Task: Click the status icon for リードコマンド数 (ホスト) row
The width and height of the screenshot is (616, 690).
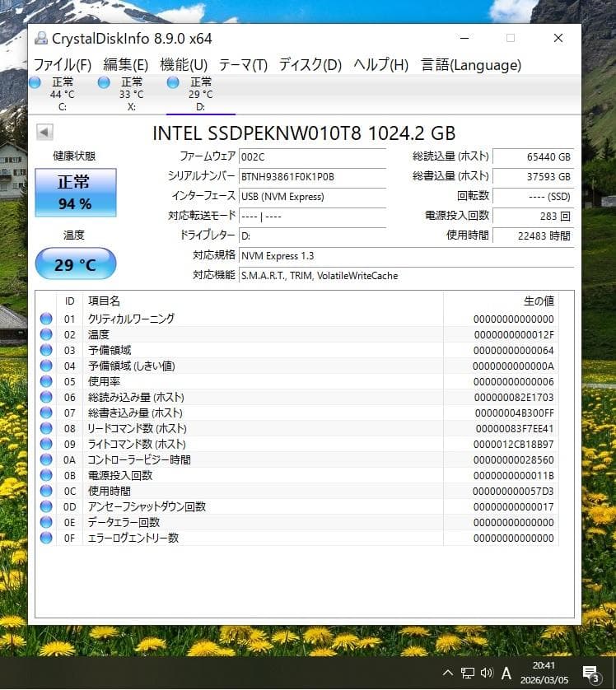Action: click(x=46, y=428)
